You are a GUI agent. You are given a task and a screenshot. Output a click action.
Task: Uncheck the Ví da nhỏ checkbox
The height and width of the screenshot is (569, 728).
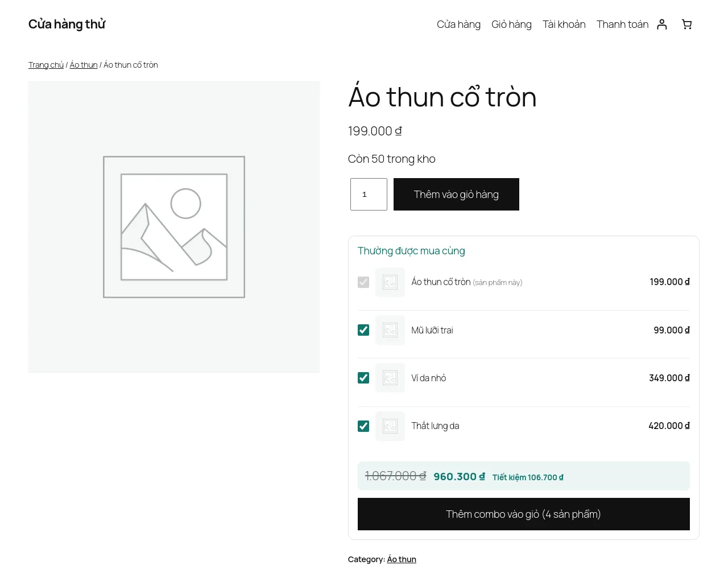[x=363, y=378]
